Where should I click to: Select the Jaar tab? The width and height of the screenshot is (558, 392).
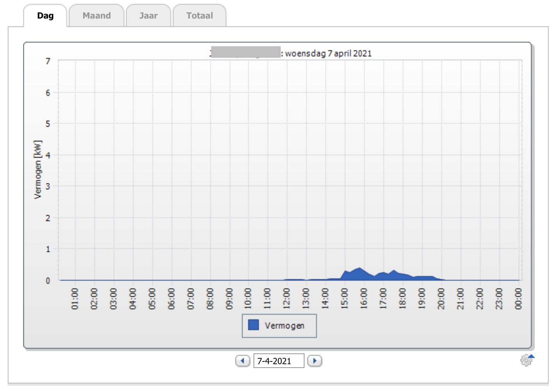tap(148, 16)
